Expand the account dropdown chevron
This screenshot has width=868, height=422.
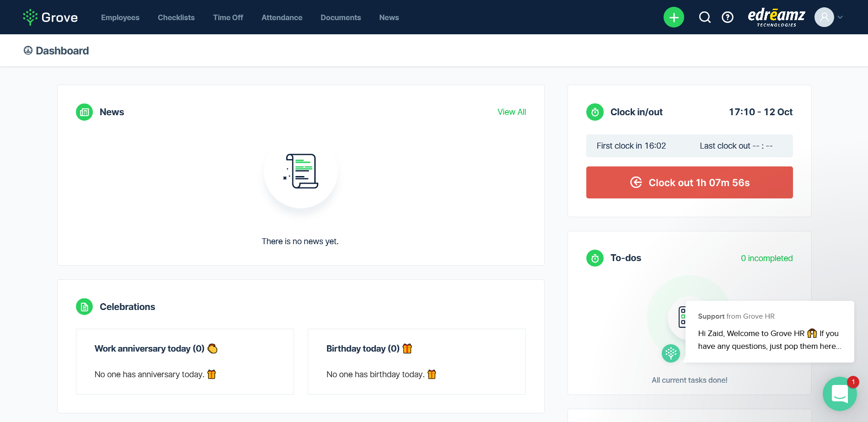840,17
